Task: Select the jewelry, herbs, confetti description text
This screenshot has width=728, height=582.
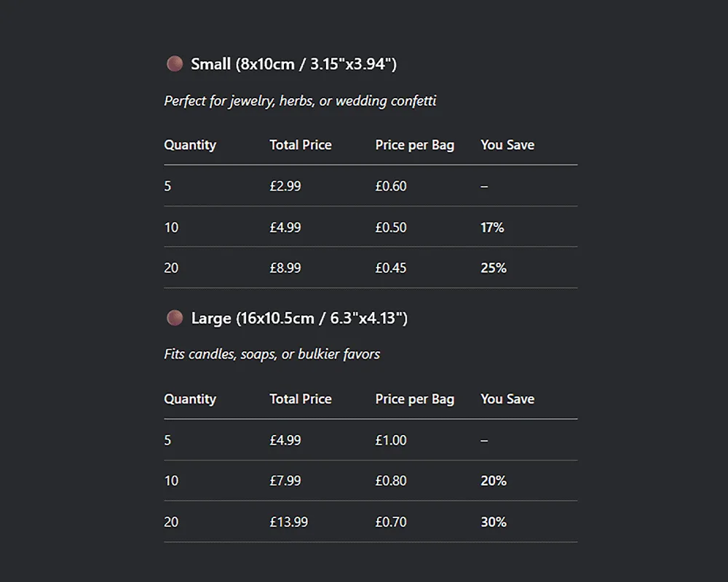Action: tap(300, 101)
